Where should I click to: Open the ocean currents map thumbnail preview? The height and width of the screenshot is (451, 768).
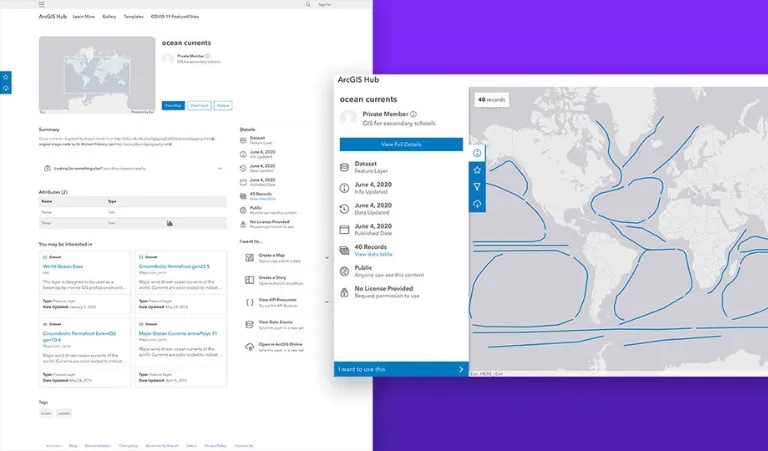(x=97, y=75)
